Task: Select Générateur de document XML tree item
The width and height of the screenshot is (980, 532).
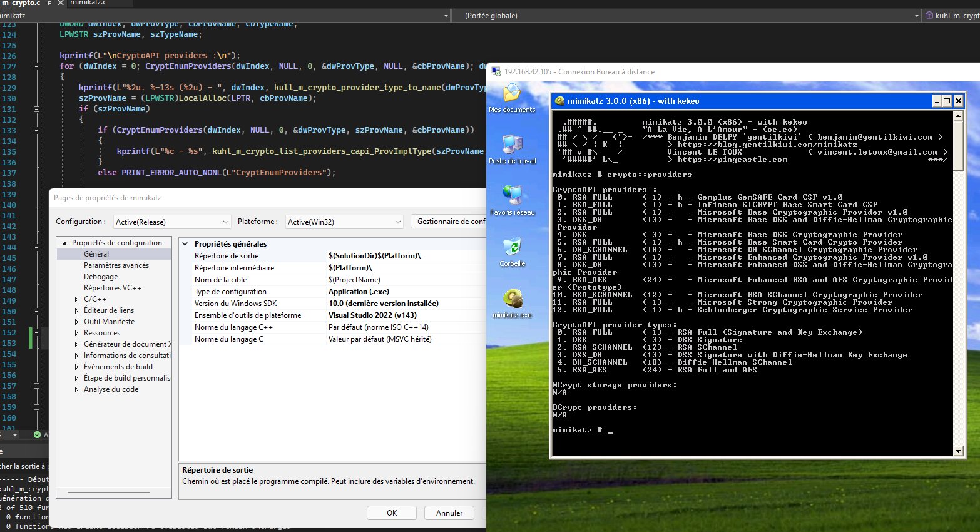Action: (x=127, y=344)
